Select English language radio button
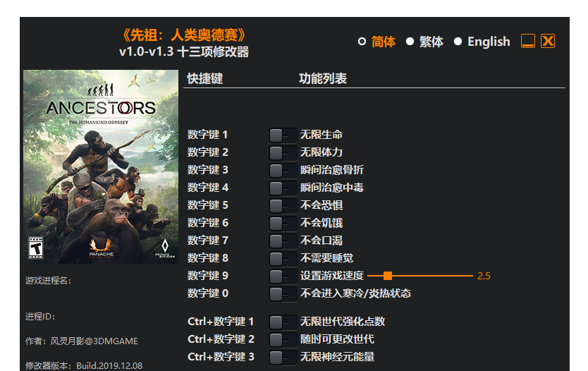The height and width of the screenshot is (371, 588). (458, 42)
